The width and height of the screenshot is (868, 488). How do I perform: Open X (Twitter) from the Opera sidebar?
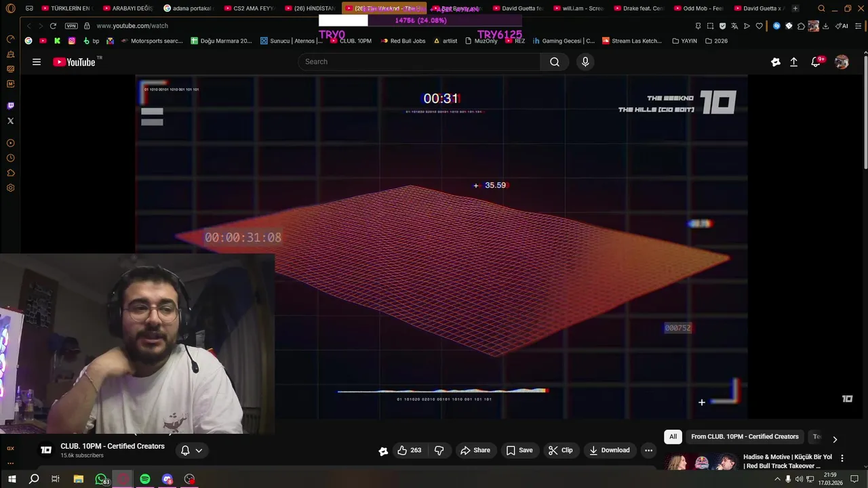point(10,121)
